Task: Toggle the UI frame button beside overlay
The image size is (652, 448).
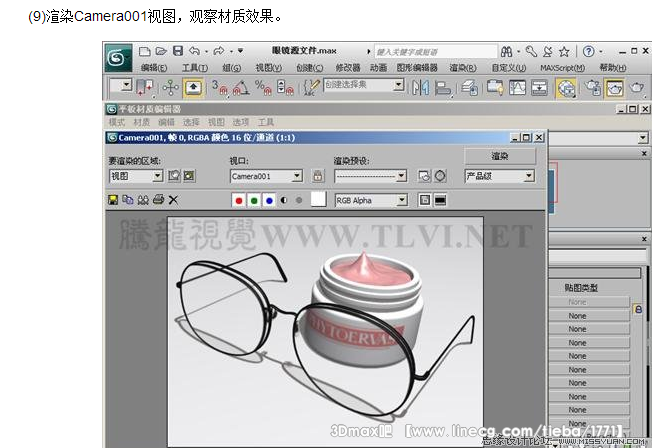Action: (440, 200)
